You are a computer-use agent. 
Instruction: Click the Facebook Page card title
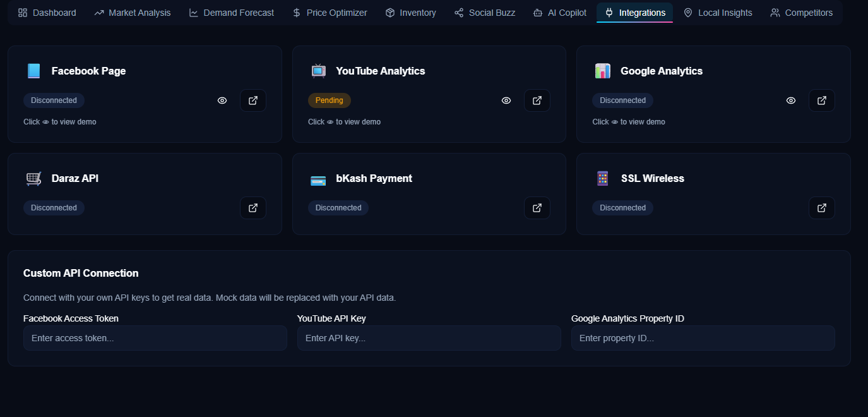88,71
